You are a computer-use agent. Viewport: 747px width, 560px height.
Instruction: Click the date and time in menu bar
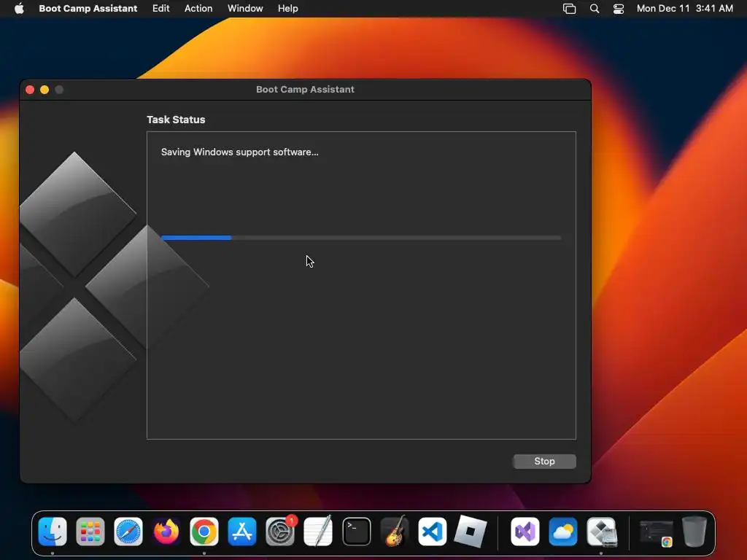(x=684, y=9)
